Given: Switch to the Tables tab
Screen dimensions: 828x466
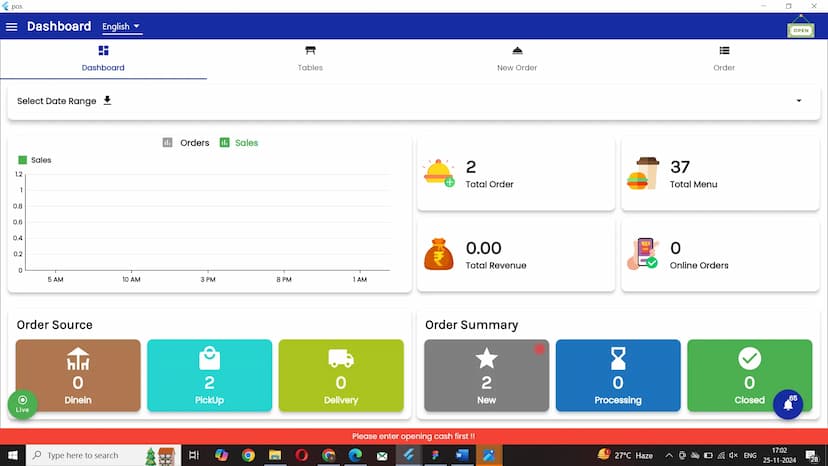Looking at the screenshot, I should pos(310,58).
